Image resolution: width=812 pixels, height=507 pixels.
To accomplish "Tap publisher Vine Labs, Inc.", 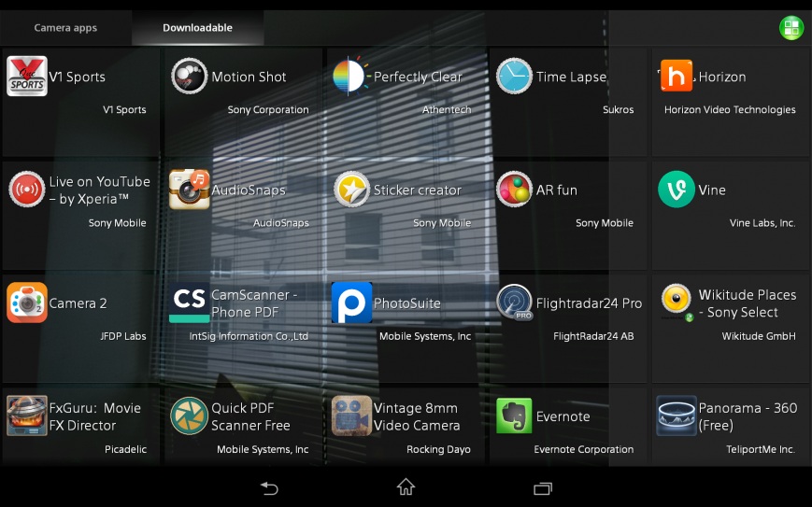I will point(762,223).
